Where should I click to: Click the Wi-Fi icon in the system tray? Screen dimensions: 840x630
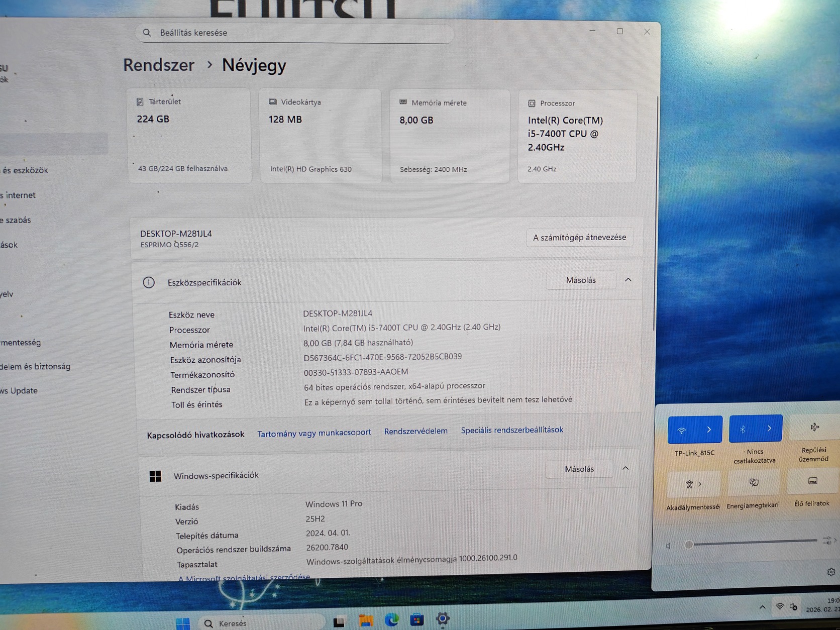(x=780, y=607)
